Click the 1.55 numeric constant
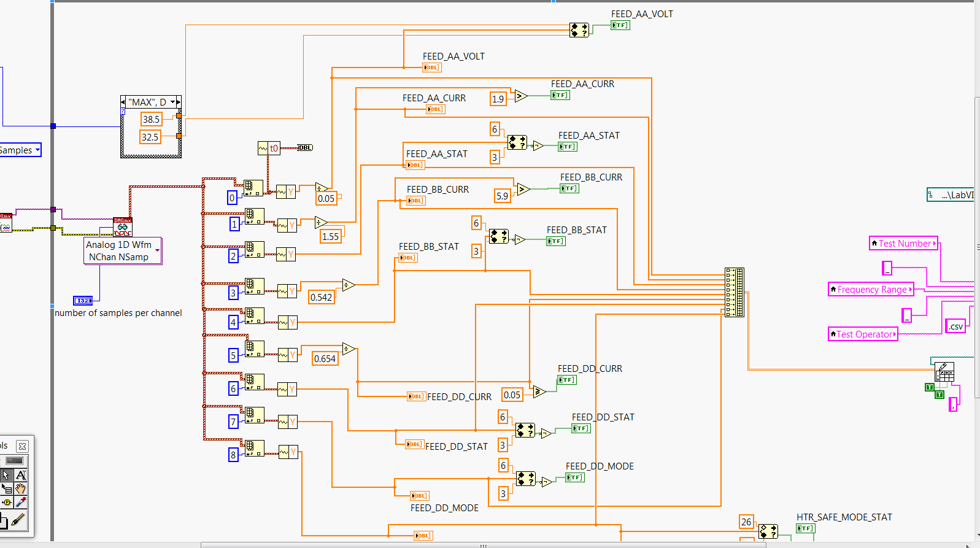The image size is (980, 548). coord(330,236)
